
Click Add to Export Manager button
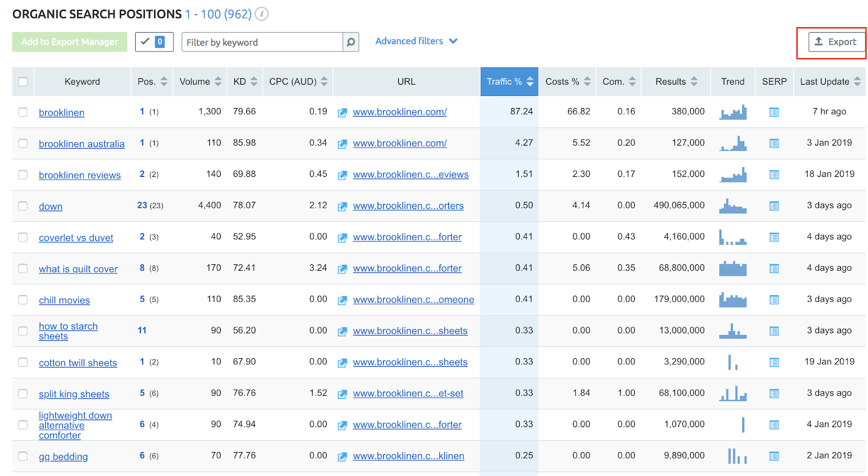click(70, 42)
